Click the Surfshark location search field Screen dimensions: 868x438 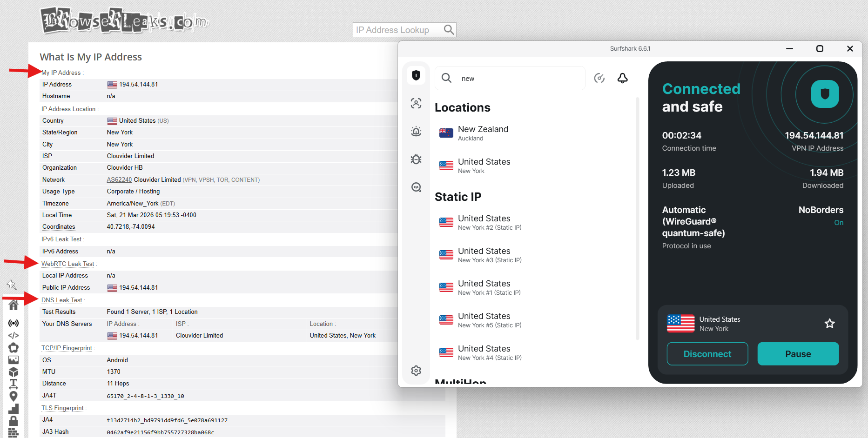click(510, 78)
